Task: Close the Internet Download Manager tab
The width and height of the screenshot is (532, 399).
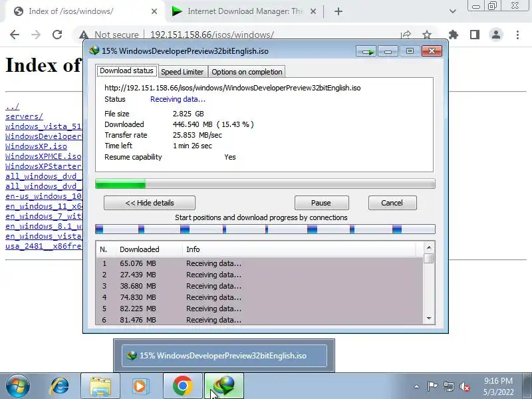Action: (313, 11)
